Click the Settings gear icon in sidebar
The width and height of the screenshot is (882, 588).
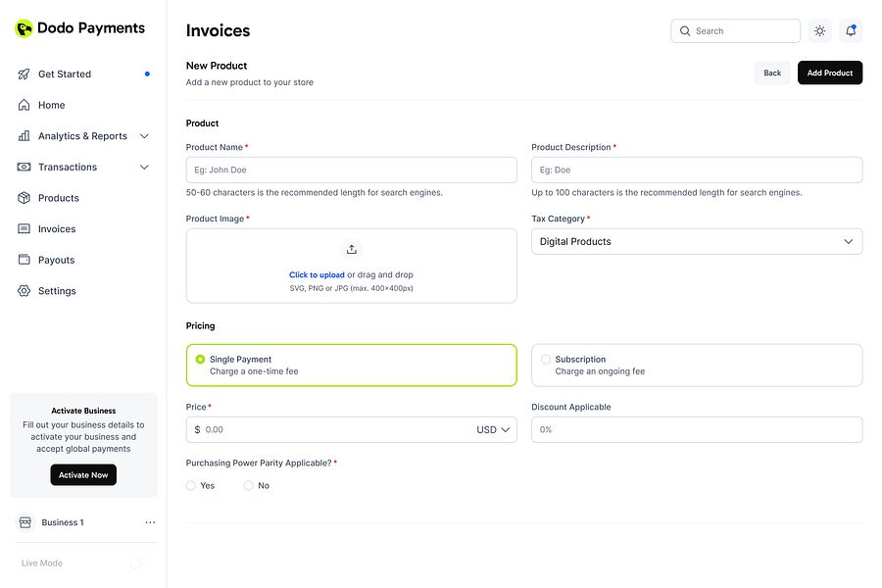[x=24, y=291]
